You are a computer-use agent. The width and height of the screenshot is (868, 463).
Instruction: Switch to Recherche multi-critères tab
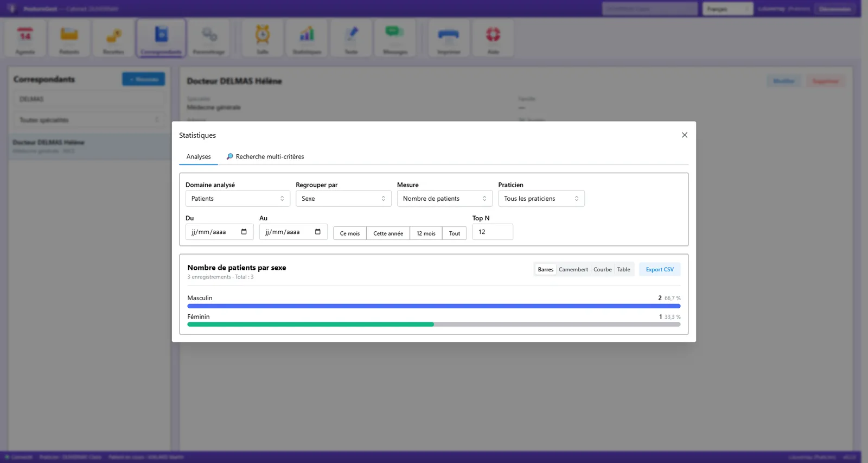pos(265,157)
